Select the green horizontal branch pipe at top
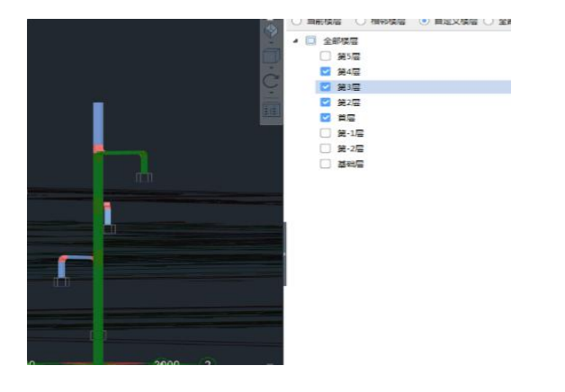The width and height of the screenshot is (565, 392). coord(122,154)
